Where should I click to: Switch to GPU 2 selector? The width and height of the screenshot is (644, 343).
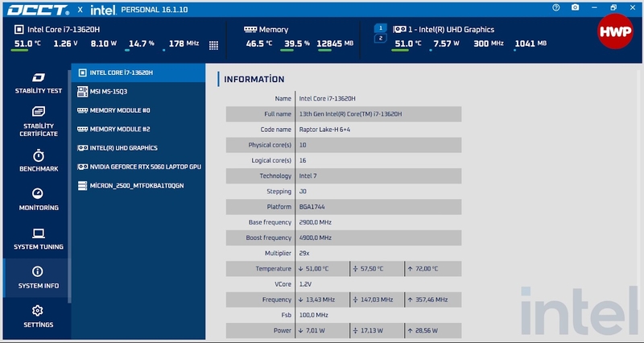[x=380, y=38]
